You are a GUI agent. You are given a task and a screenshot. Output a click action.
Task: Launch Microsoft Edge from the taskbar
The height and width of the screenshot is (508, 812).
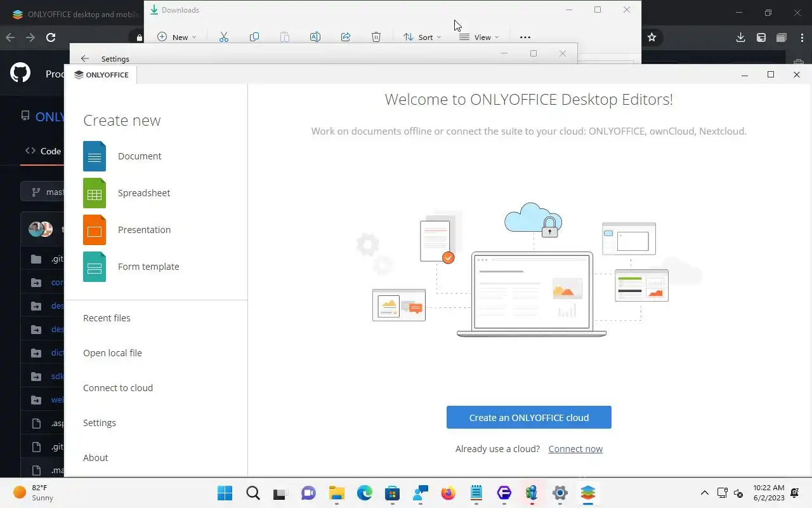pyautogui.click(x=364, y=493)
